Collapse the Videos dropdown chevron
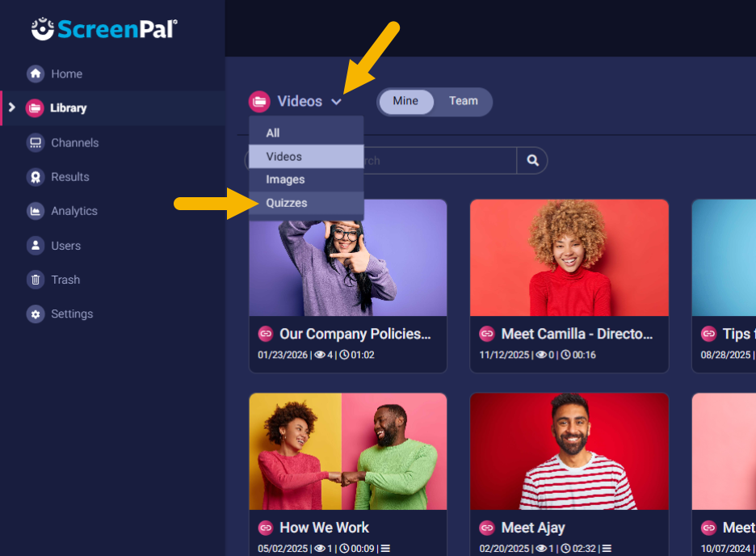This screenshot has height=556, width=756. [x=337, y=102]
